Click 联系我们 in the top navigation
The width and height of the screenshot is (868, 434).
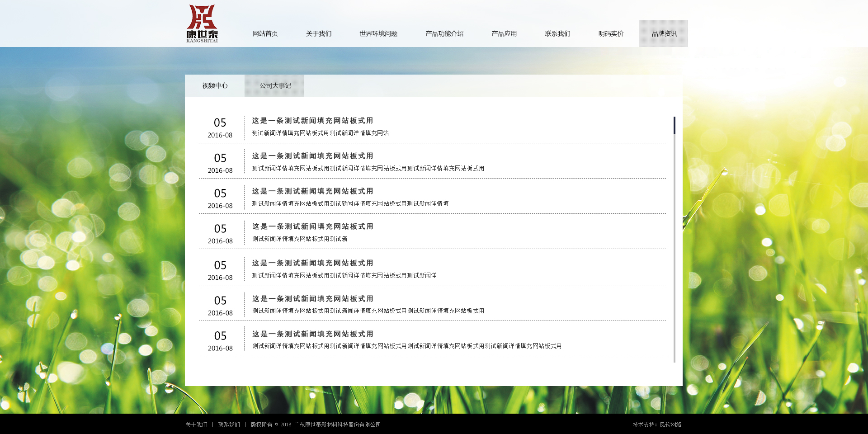pyautogui.click(x=557, y=33)
